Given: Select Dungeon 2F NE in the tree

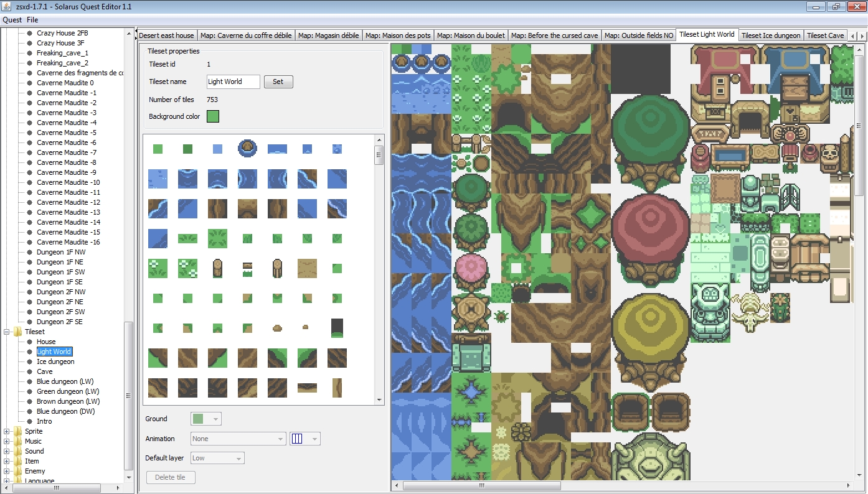Looking at the screenshot, I should (60, 302).
